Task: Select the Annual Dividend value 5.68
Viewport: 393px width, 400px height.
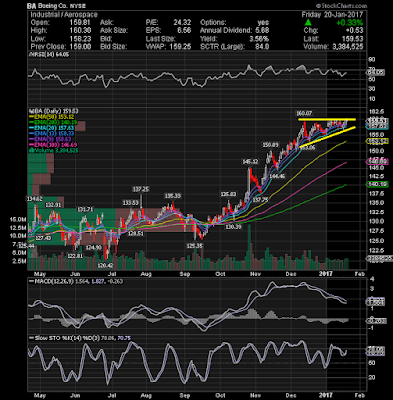Action: (262, 30)
